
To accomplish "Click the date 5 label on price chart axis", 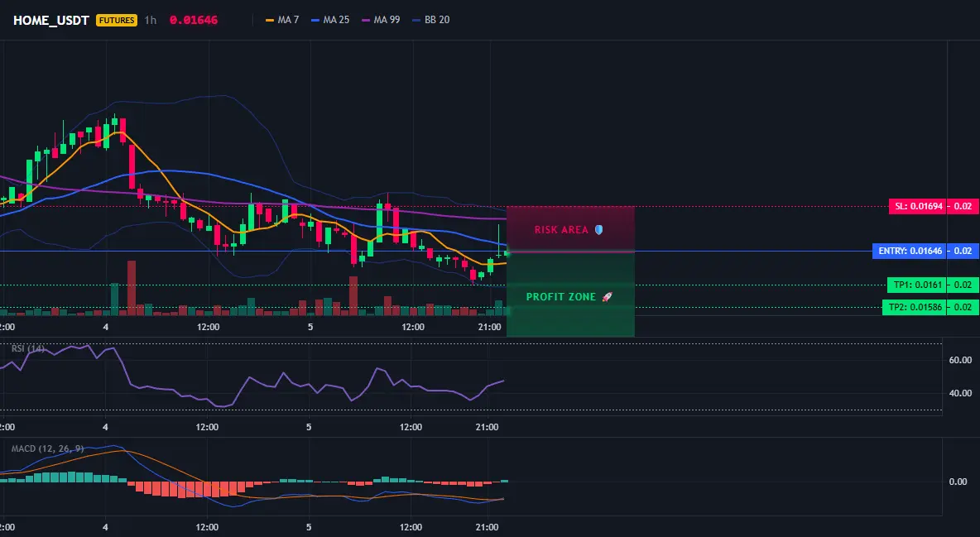I will 310,327.
